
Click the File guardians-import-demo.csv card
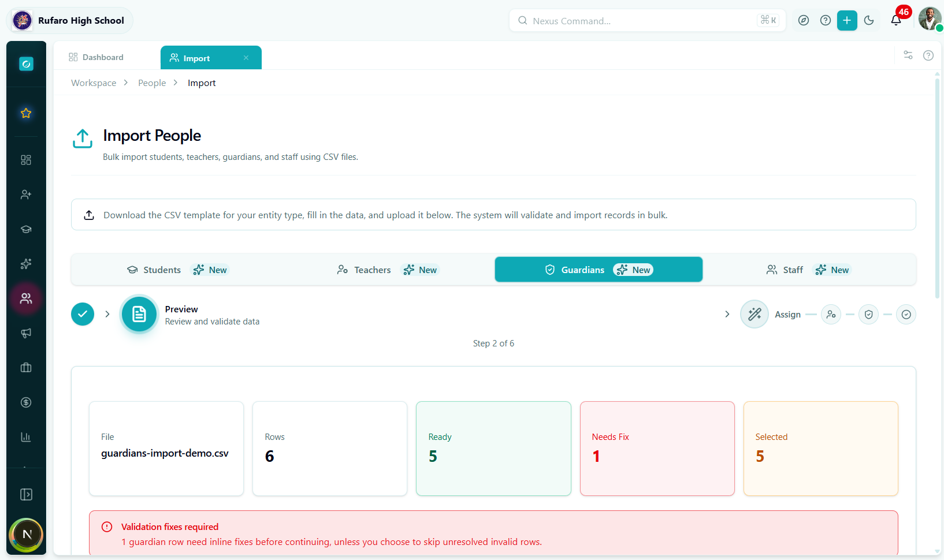point(166,449)
